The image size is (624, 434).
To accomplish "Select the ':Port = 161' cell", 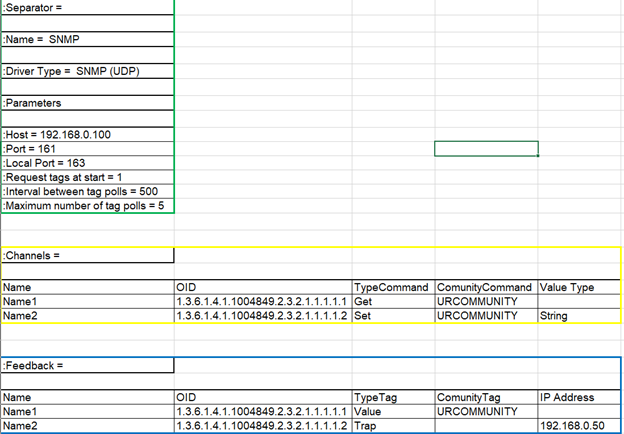I will [88, 149].
